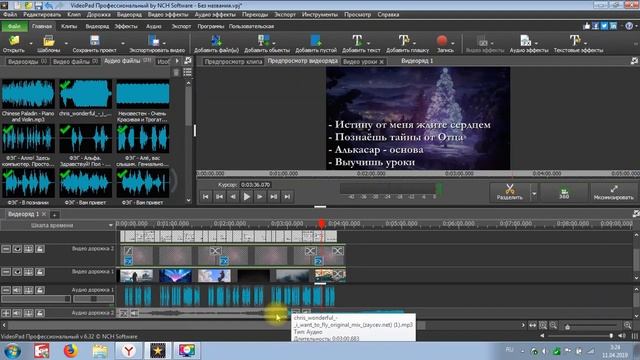
Task: Select Предпросмотр клипа tab
Action: (233, 62)
